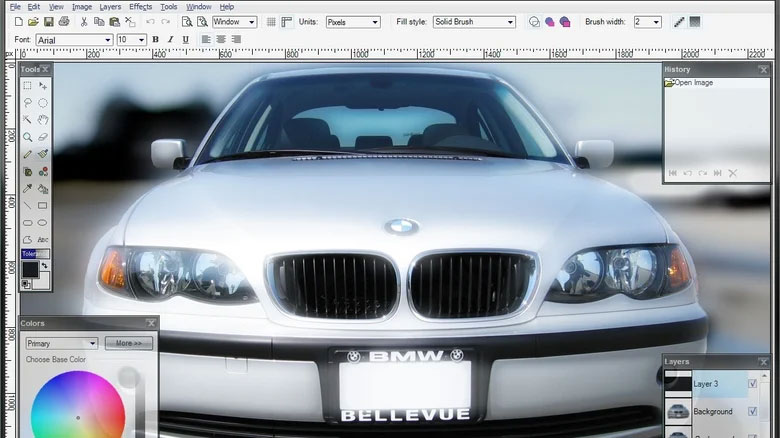Image resolution: width=780 pixels, height=438 pixels.
Task: Select the Lasso Select tool
Action: [27, 103]
